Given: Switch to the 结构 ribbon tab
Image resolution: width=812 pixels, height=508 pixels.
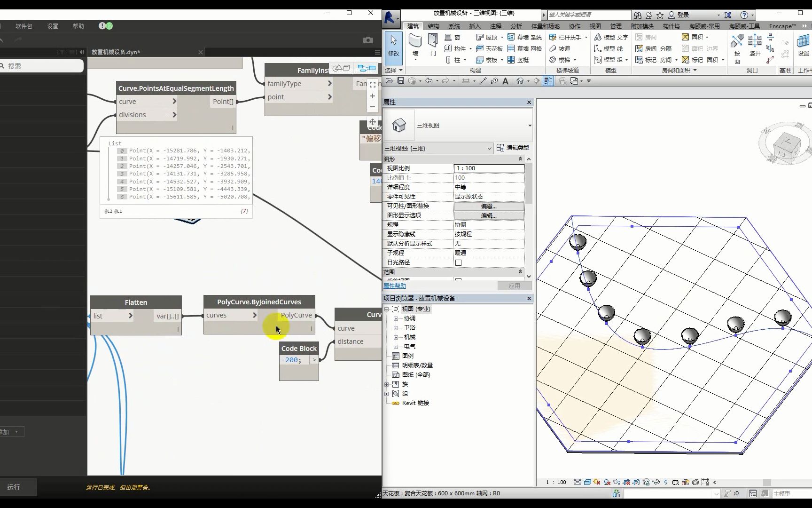Looking at the screenshot, I should pos(433,26).
